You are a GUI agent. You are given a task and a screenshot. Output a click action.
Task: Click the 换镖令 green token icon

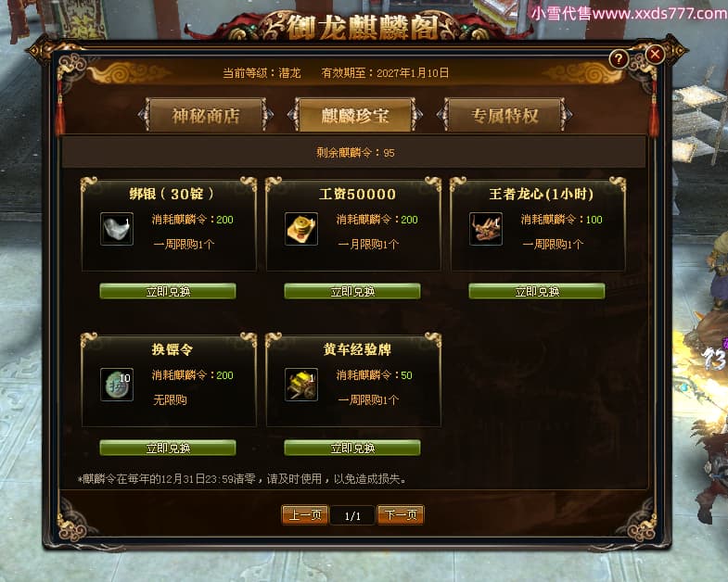(117, 385)
